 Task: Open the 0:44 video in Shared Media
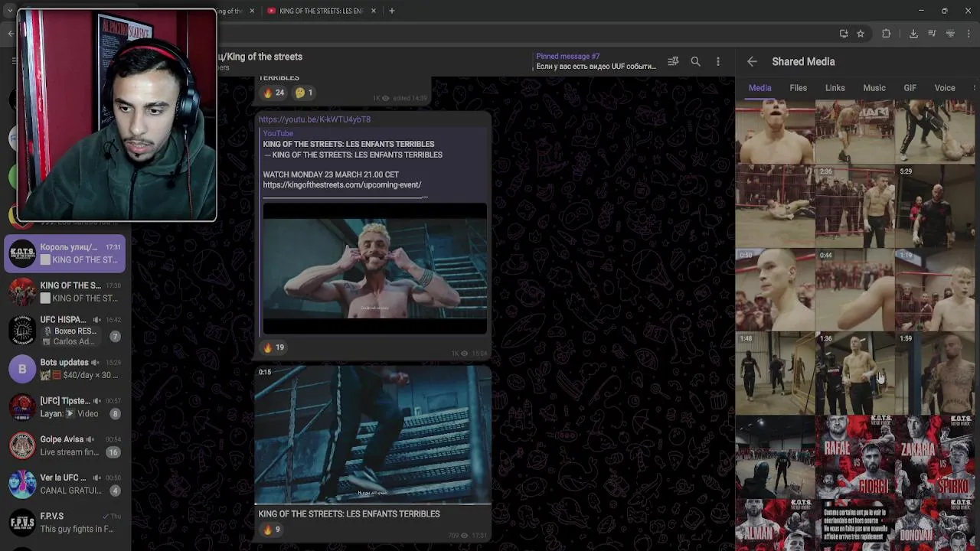pyautogui.click(x=855, y=289)
